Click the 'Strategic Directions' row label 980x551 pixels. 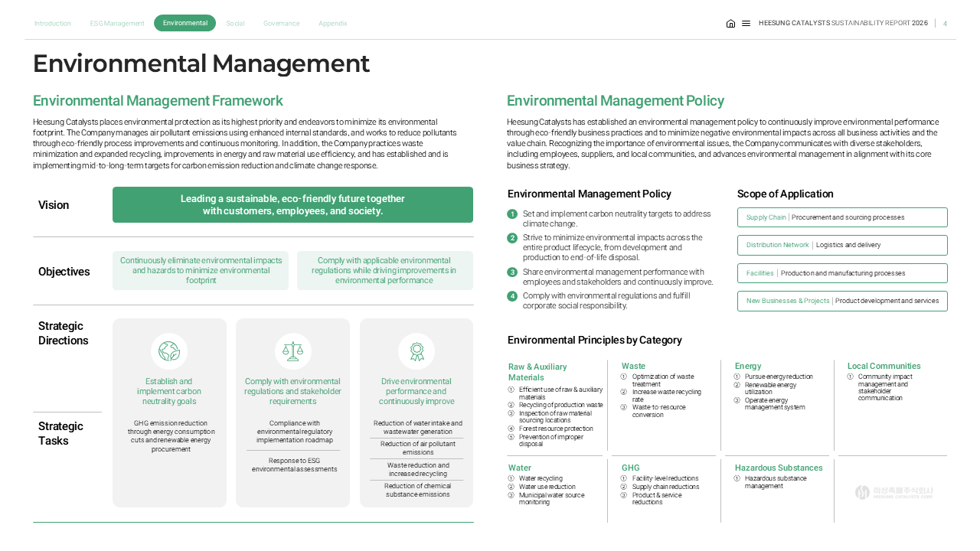(64, 333)
